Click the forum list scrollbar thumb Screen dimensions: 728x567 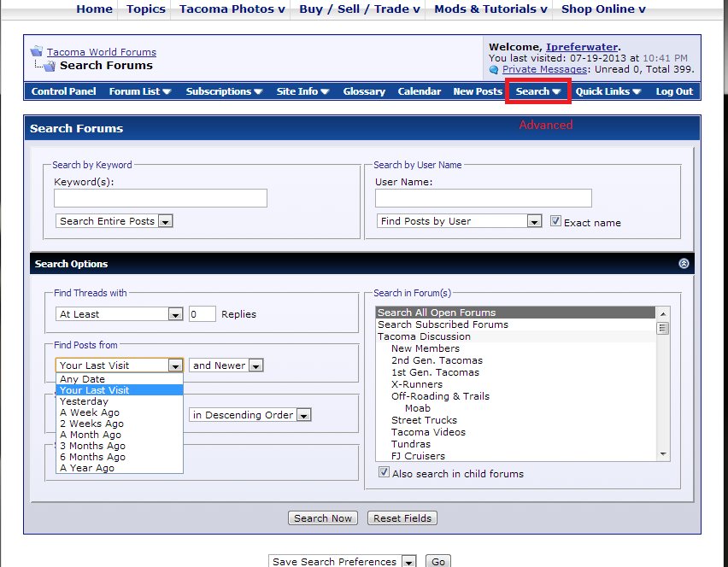(662, 329)
